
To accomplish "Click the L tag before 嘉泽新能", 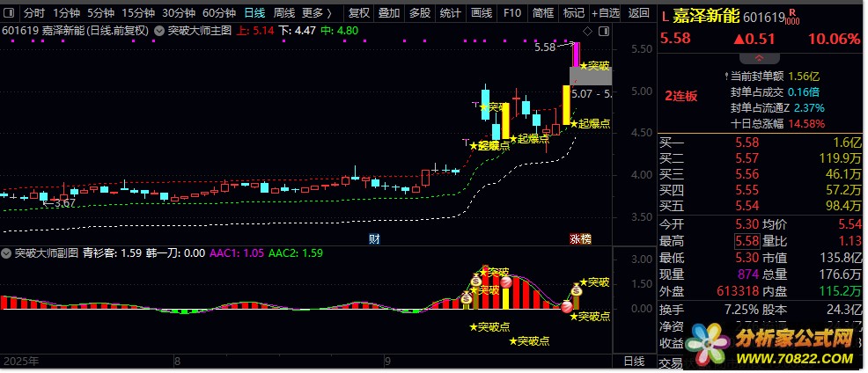I will [x=665, y=18].
